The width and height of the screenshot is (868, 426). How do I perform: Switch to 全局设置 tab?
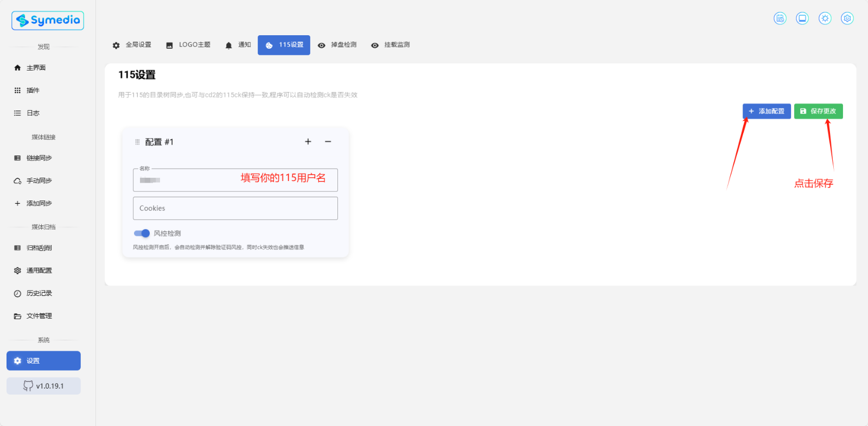point(132,45)
